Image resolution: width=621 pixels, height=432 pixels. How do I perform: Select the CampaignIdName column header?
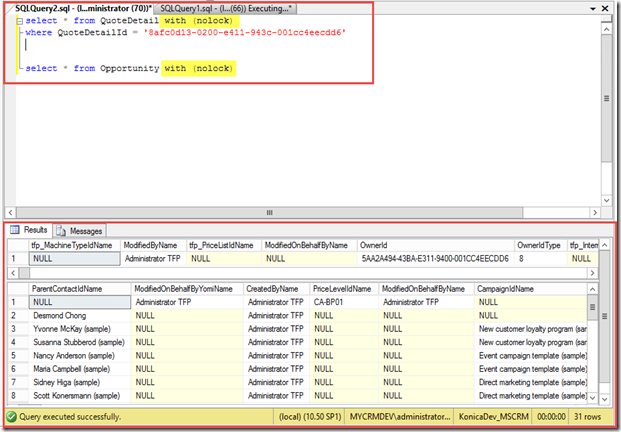pyautogui.click(x=531, y=289)
